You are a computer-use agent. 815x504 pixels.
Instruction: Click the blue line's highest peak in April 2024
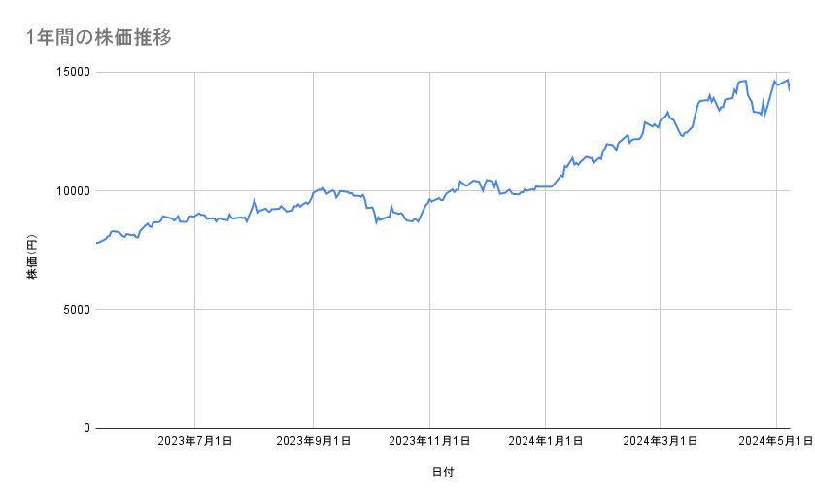[744, 81]
